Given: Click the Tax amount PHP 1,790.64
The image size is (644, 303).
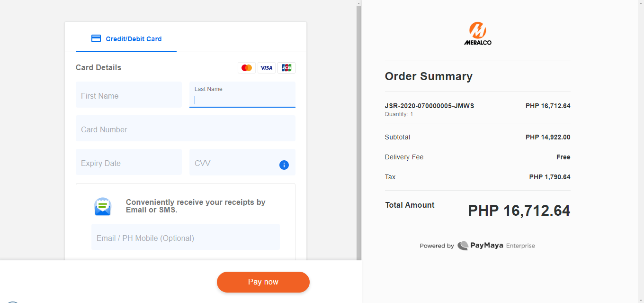Looking at the screenshot, I should pos(549,177).
